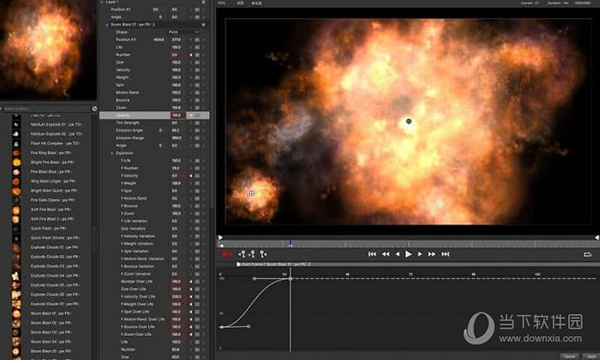Click the lower bezier tangent handle
600x360 pixels.
pos(249,327)
